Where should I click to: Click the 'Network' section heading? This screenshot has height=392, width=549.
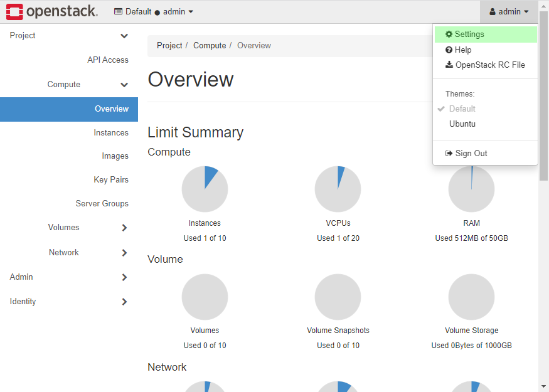(167, 367)
